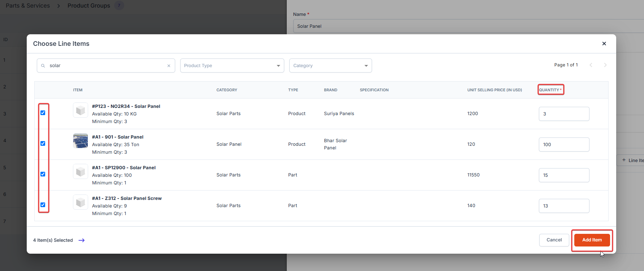Click the Bhar Solar Panel brand cell

click(x=336, y=144)
